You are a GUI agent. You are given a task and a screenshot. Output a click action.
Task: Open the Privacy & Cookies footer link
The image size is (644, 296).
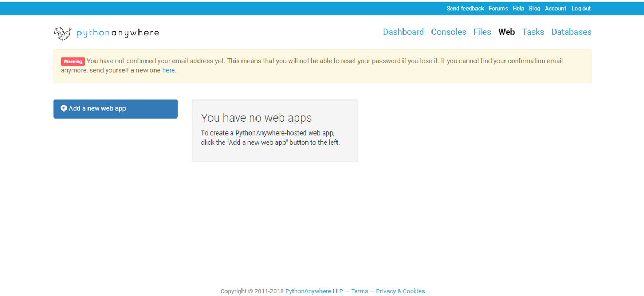point(400,291)
